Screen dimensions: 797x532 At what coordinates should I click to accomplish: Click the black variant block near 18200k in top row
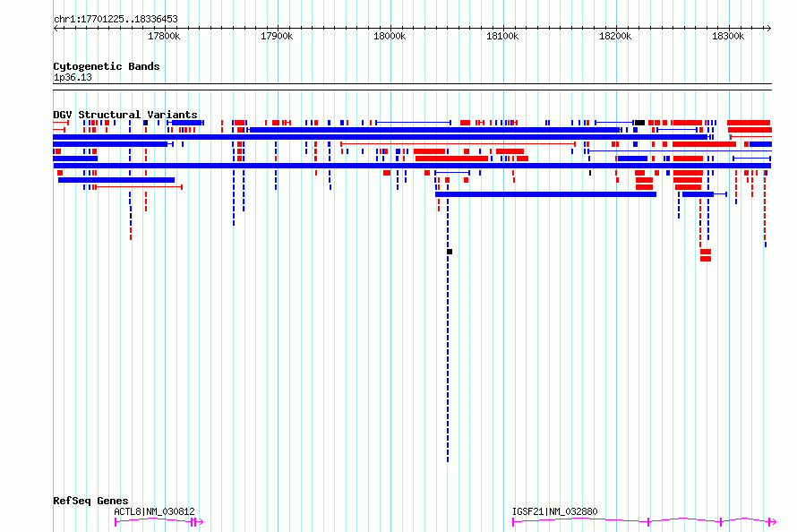point(639,123)
